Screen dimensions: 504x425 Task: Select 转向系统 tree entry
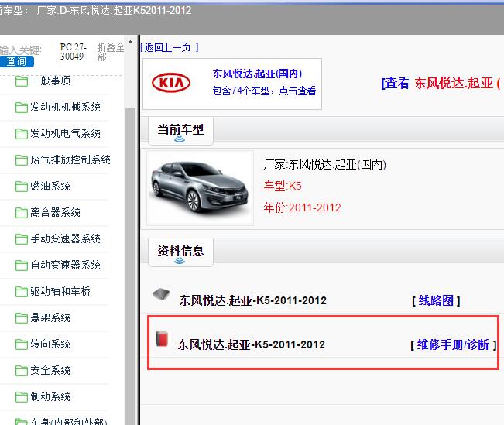[x=50, y=344]
